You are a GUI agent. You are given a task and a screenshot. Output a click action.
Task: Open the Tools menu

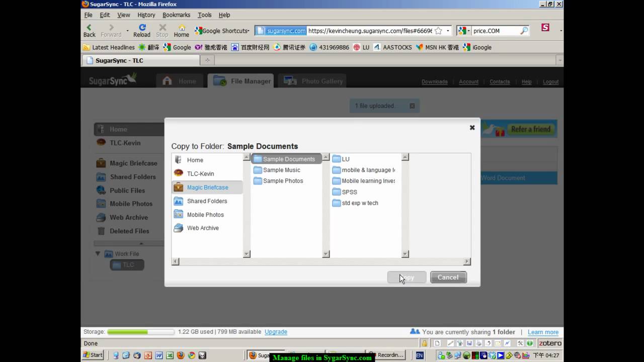(205, 15)
